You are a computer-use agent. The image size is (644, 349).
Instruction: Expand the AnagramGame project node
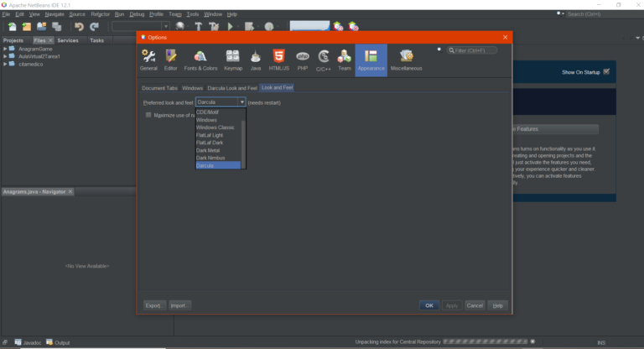(5, 49)
